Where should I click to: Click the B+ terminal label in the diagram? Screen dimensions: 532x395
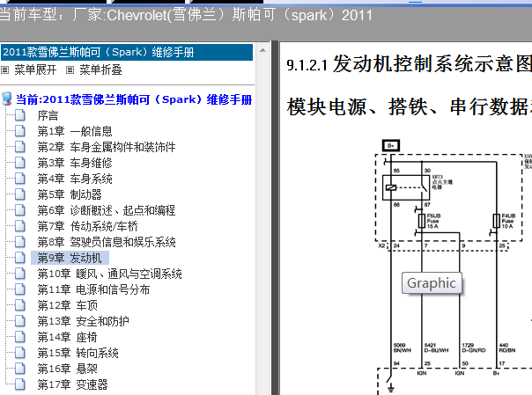[x=391, y=146]
